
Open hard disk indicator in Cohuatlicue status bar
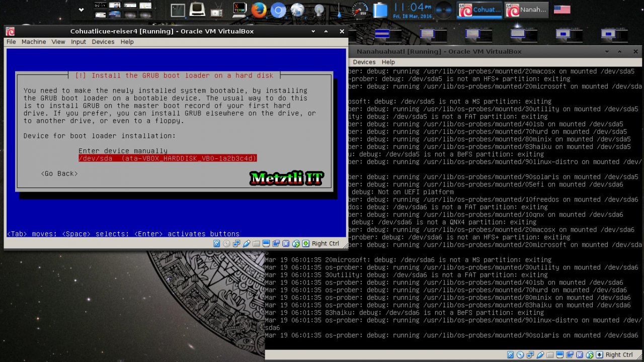[217, 243]
